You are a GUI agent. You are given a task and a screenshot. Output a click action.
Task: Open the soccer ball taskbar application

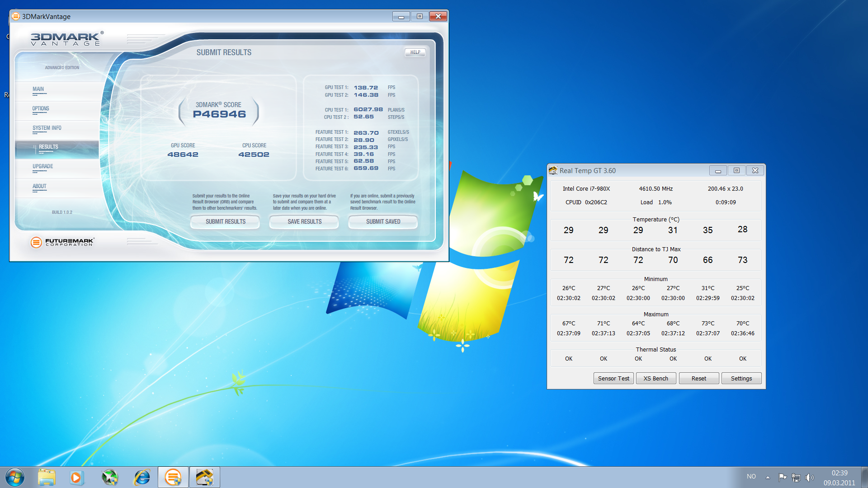[110, 477]
